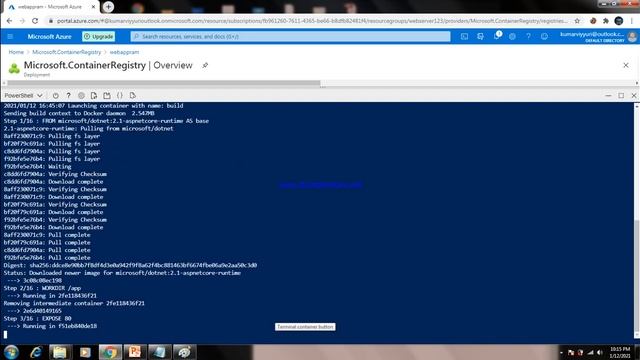Screen dimensions: 640x360
Task: Click the Upgrade button
Action: [x=99, y=37]
